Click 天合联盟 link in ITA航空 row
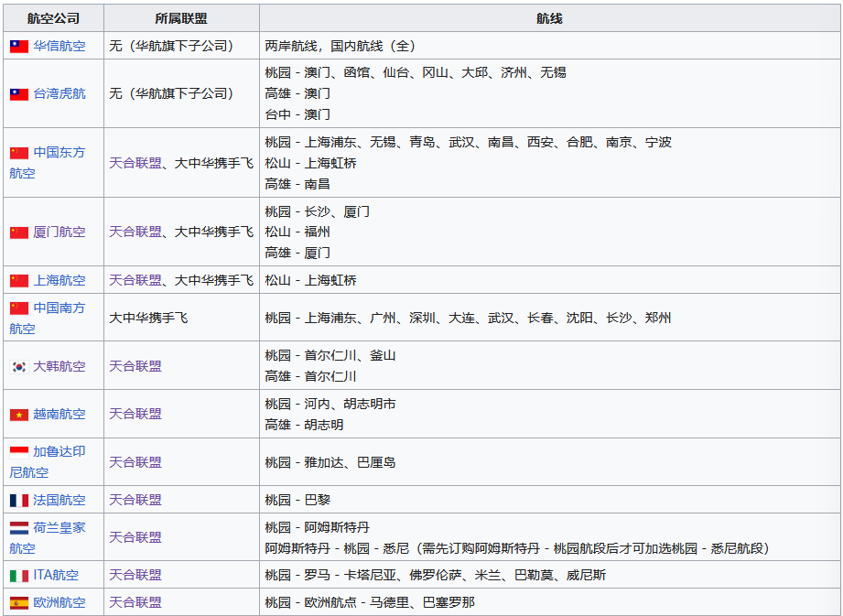Image resolution: width=843 pixels, height=616 pixels. [135, 575]
